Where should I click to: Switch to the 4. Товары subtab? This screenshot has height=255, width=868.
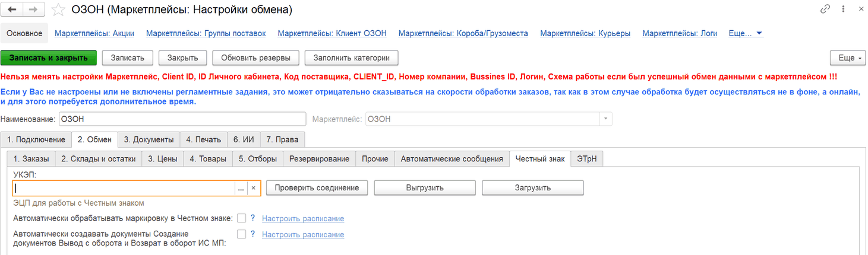click(208, 158)
